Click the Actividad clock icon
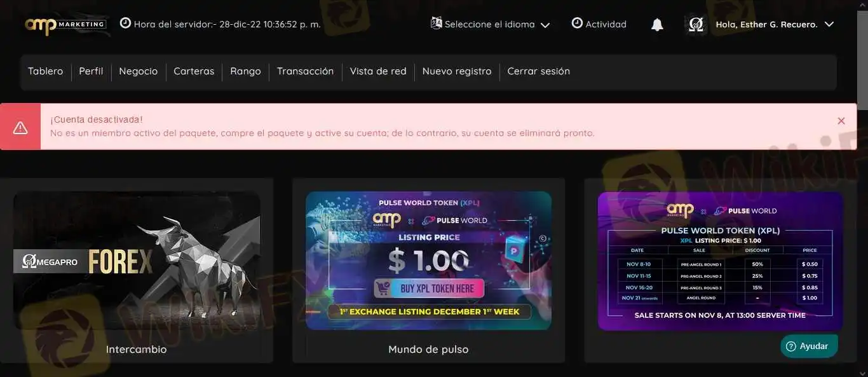 click(577, 24)
